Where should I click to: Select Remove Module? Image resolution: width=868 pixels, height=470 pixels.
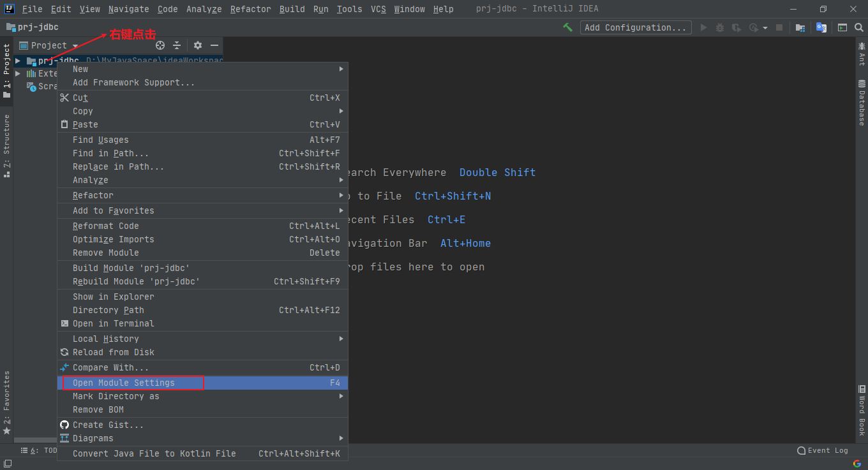203,253
